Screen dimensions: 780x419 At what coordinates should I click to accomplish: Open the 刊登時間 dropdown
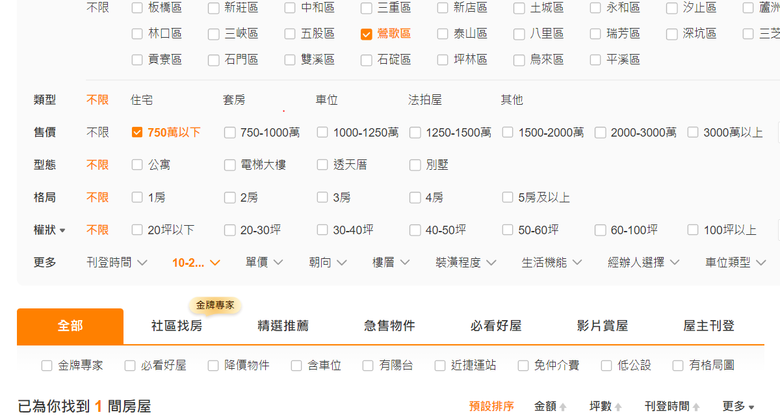pyautogui.click(x=117, y=263)
